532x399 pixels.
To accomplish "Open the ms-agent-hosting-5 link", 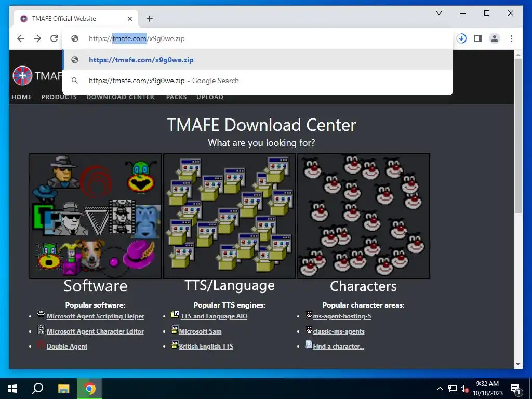I will click(x=342, y=316).
